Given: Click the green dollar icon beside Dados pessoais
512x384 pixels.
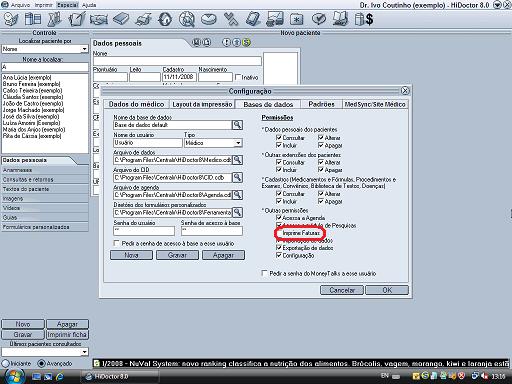Looking at the screenshot, I should (246, 42).
